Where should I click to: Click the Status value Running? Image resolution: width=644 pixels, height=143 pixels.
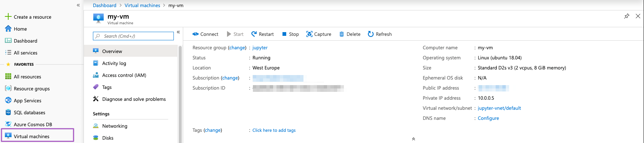tap(261, 58)
